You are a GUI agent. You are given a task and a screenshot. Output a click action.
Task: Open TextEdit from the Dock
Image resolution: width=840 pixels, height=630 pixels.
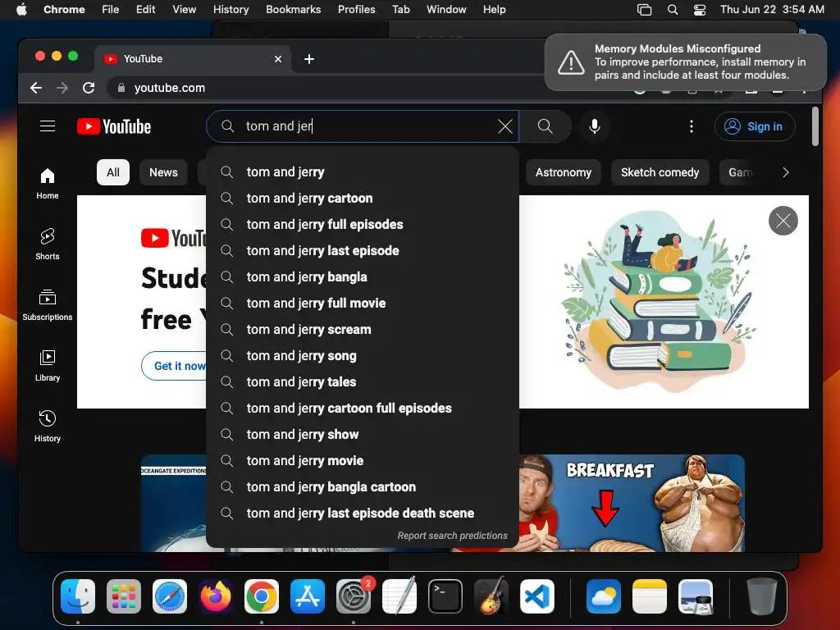[x=399, y=596]
